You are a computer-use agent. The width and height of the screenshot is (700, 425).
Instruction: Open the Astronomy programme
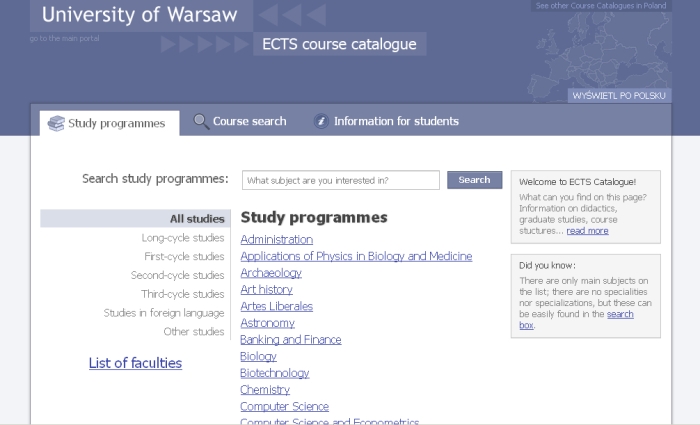[x=267, y=323]
